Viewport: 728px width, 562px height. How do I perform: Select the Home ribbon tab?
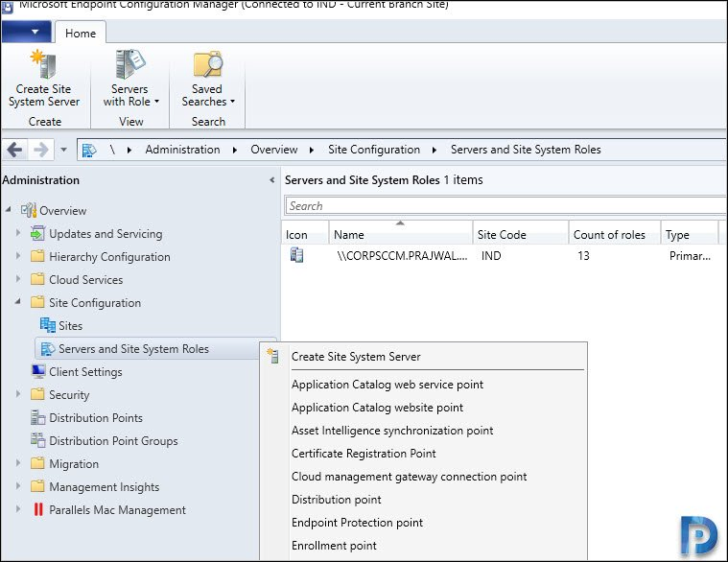tap(81, 33)
